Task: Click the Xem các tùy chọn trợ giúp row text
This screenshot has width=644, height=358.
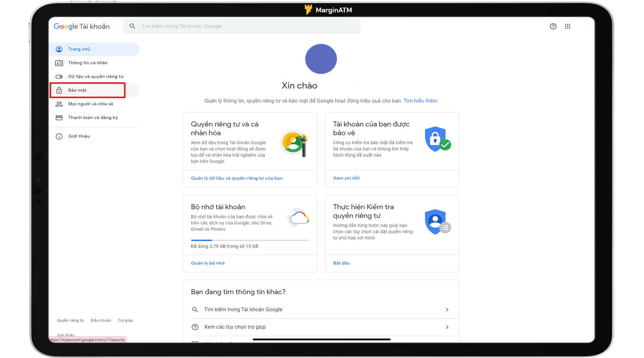Action: 235,327
